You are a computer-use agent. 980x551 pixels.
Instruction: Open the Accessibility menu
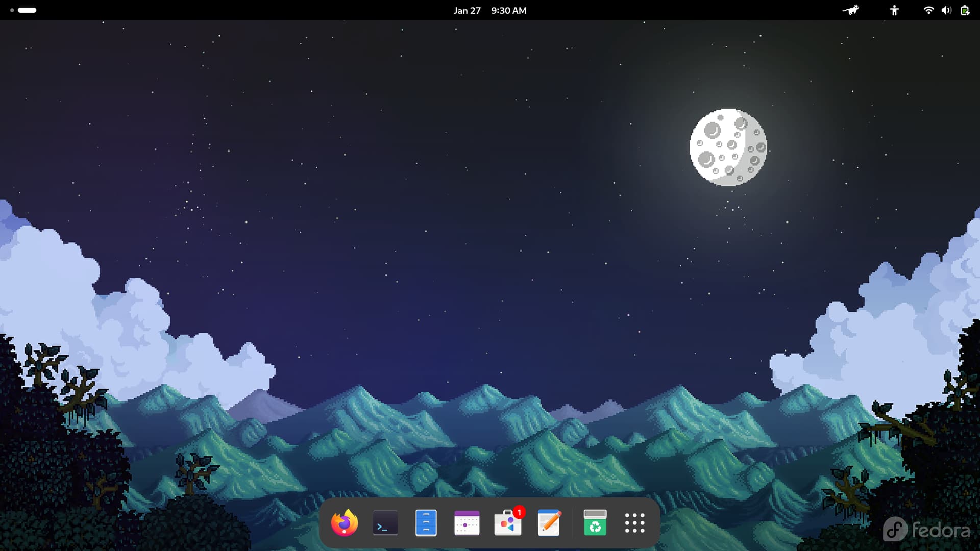pyautogui.click(x=894, y=10)
